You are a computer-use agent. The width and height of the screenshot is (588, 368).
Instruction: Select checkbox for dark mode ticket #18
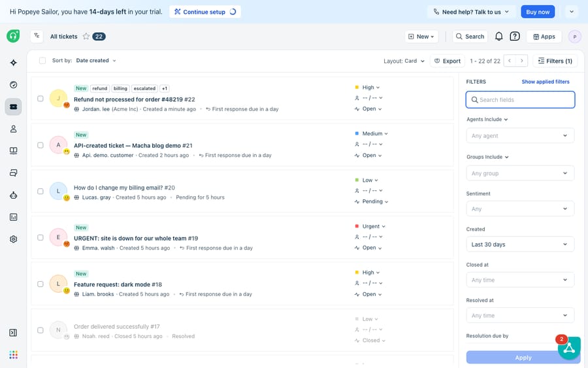(x=40, y=284)
